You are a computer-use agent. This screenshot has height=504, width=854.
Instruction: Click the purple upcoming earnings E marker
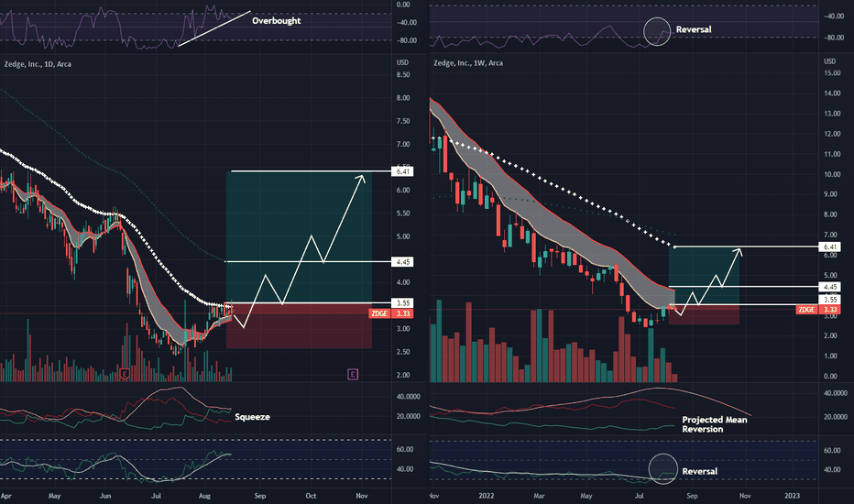point(353,374)
